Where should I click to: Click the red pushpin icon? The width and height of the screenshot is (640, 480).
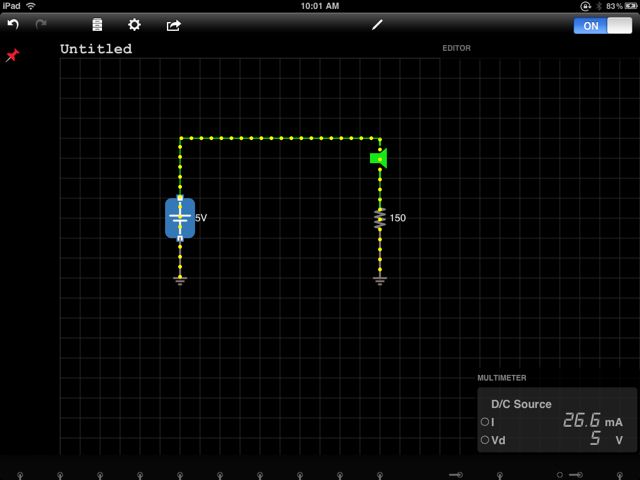pos(12,55)
